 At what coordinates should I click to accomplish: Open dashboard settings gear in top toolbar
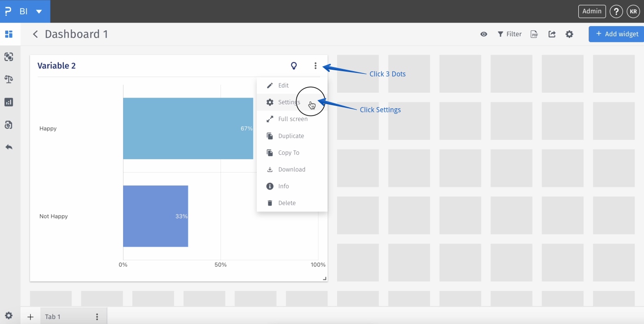570,34
